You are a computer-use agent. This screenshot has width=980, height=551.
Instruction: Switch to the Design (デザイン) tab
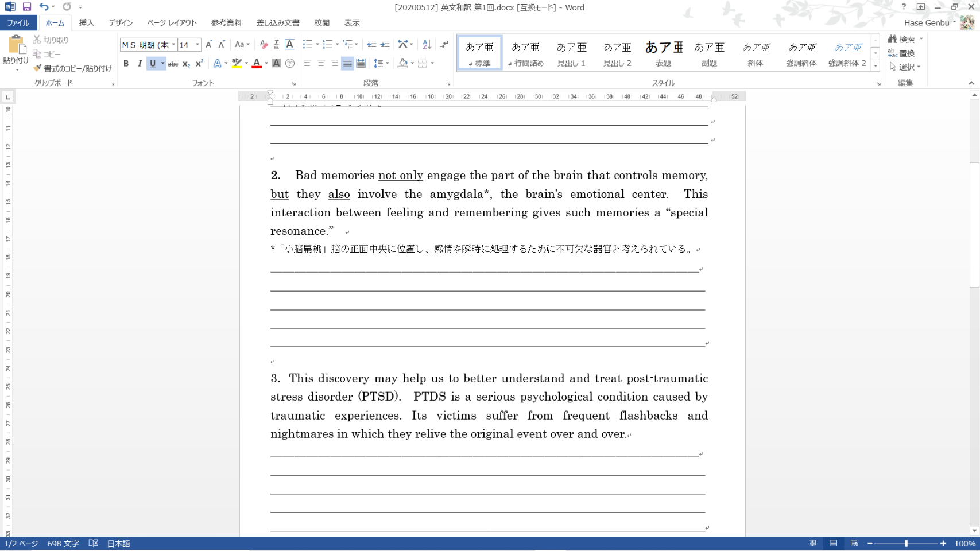pyautogui.click(x=121, y=22)
